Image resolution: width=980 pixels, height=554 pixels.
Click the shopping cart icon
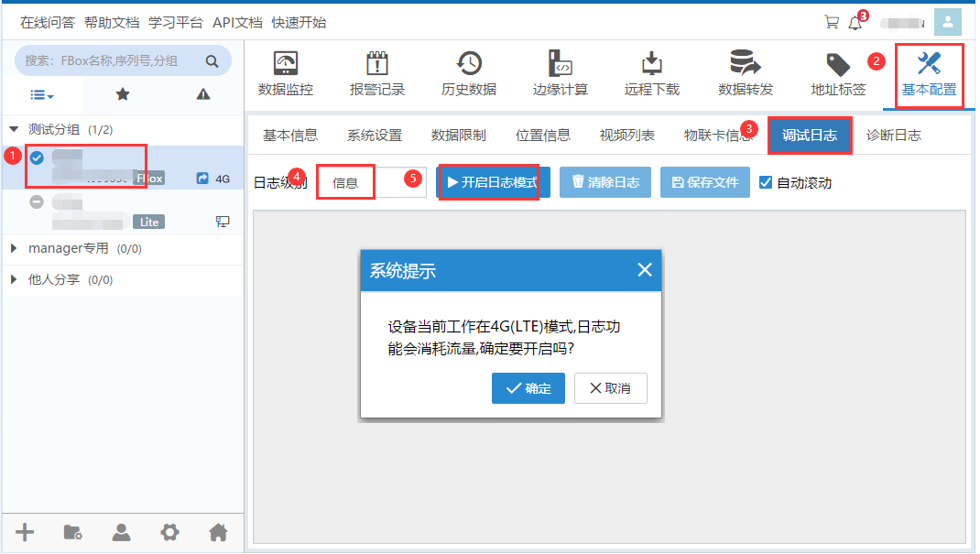(x=832, y=22)
